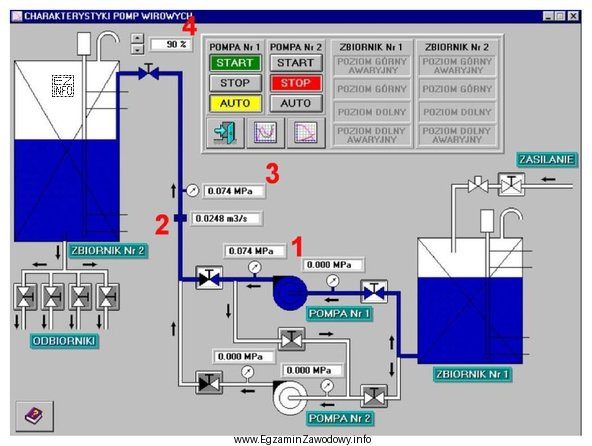Screen dimensions: 592x446
Task: Toggle suction valve beside Pompa Nr 1
Action: (374, 292)
